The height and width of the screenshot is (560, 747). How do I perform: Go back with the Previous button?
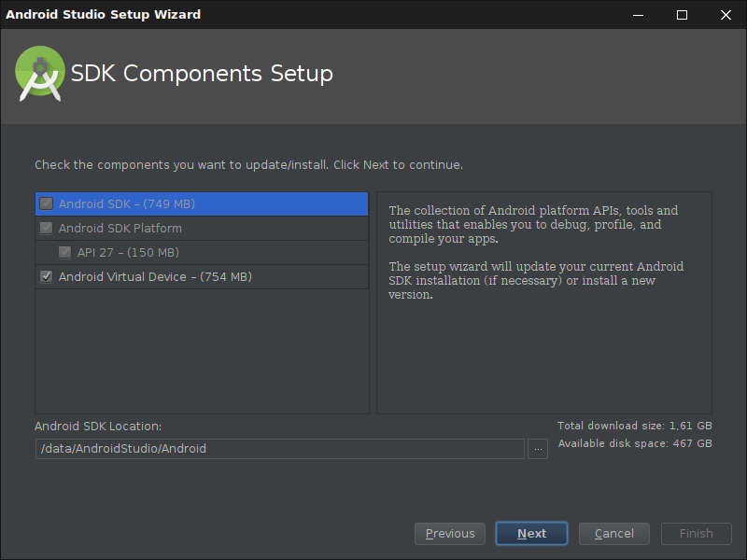coord(450,534)
